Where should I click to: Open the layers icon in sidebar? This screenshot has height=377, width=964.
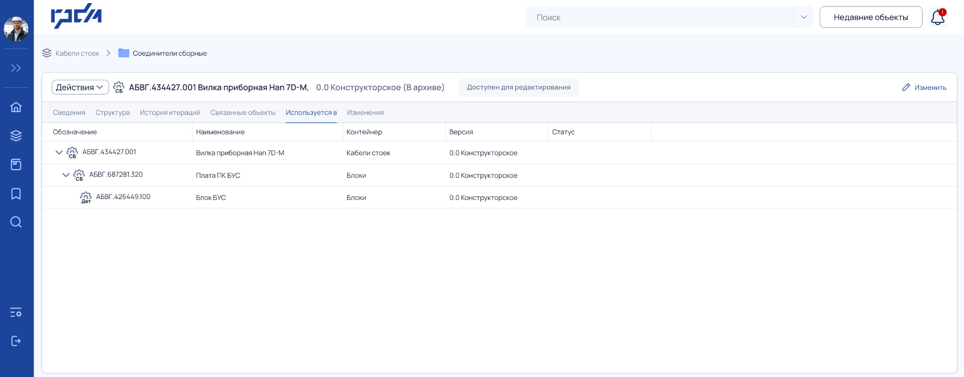pos(16,136)
